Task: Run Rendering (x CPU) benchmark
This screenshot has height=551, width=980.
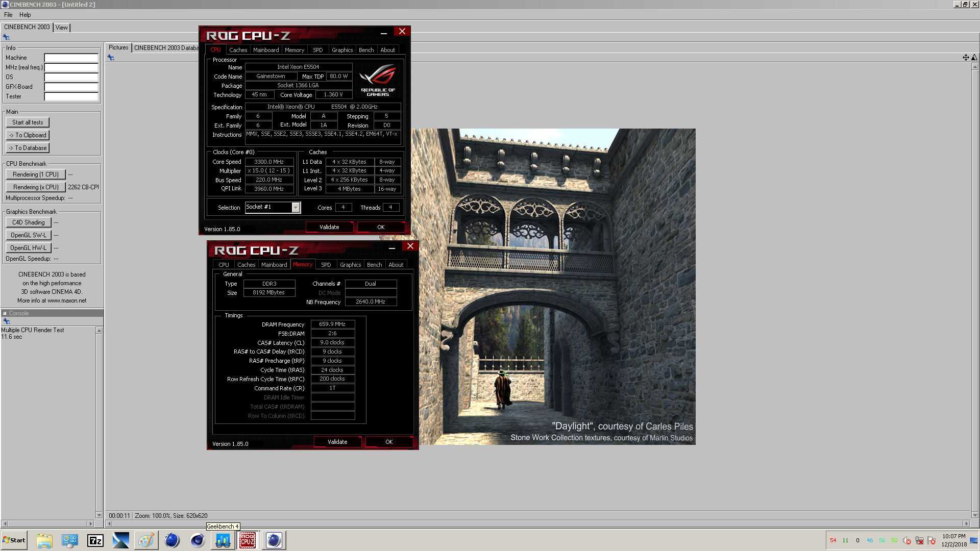Action: (36, 187)
